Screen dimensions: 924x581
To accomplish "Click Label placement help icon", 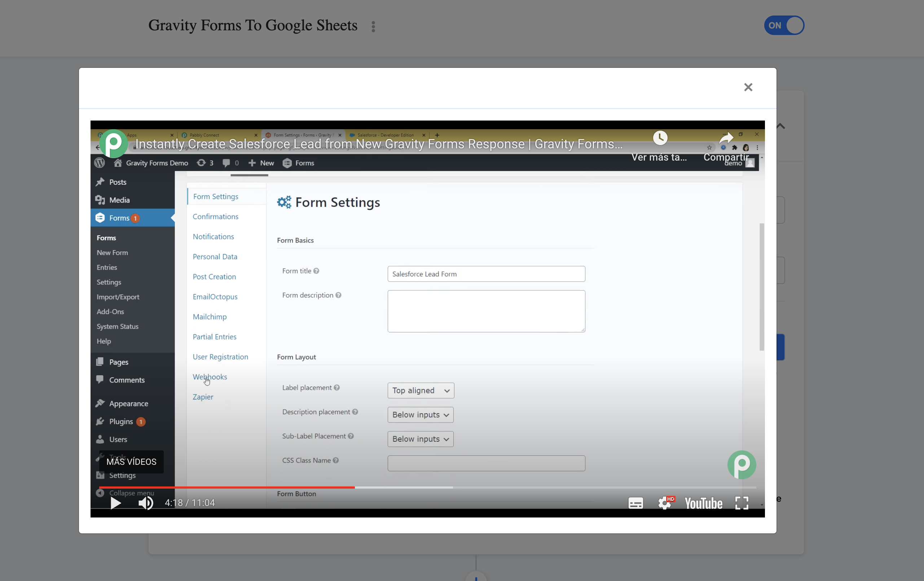I will click(336, 388).
